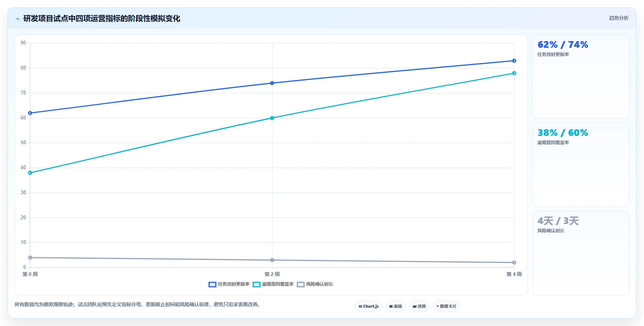Open the 趋势分析 tag in the header

coord(619,18)
